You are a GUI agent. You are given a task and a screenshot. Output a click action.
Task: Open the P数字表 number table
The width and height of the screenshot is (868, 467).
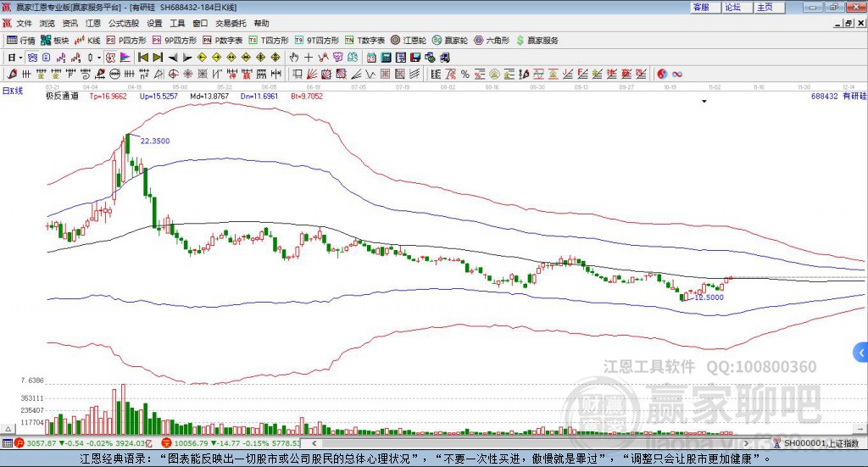(223, 41)
